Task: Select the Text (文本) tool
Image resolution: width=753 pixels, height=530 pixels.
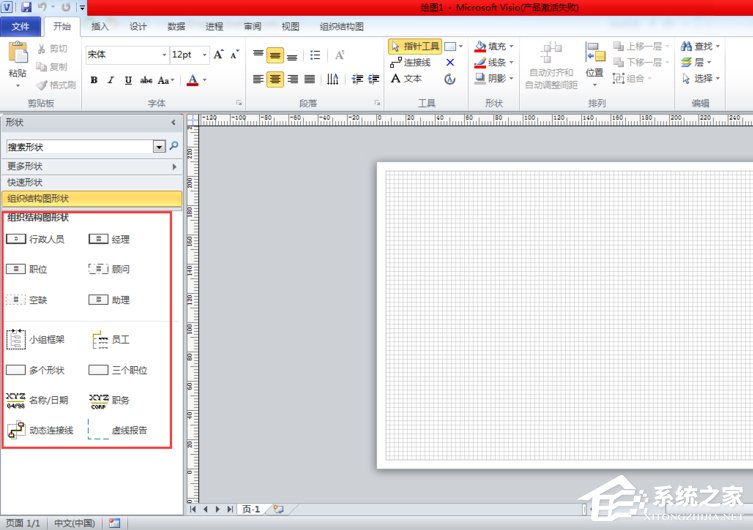Action: tap(406, 78)
